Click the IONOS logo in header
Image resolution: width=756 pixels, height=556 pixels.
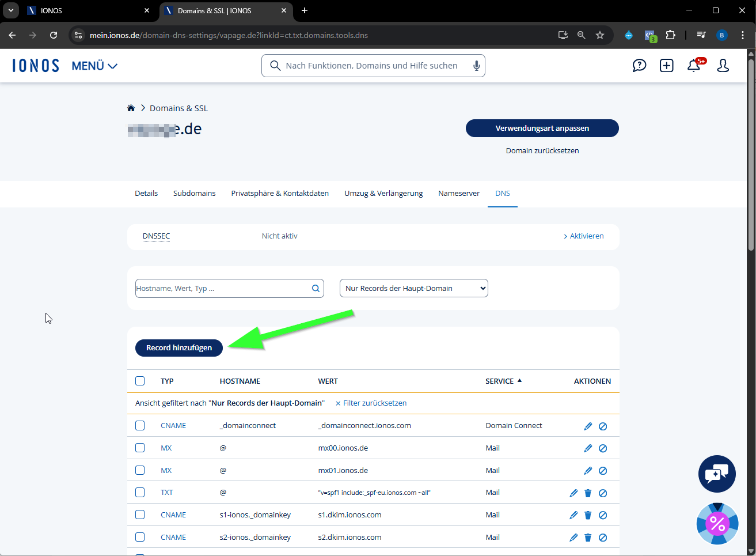tap(36, 66)
